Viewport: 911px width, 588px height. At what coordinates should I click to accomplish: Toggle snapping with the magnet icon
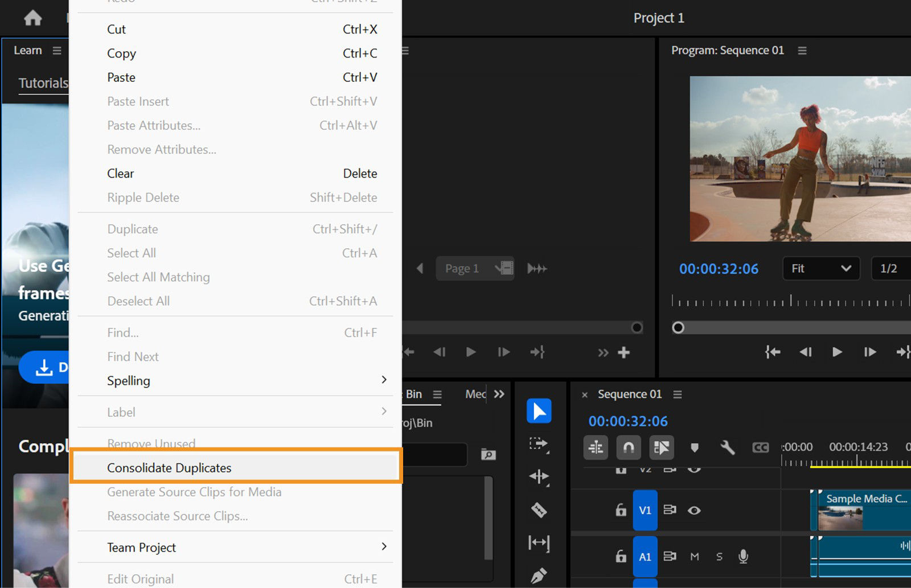click(x=629, y=448)
